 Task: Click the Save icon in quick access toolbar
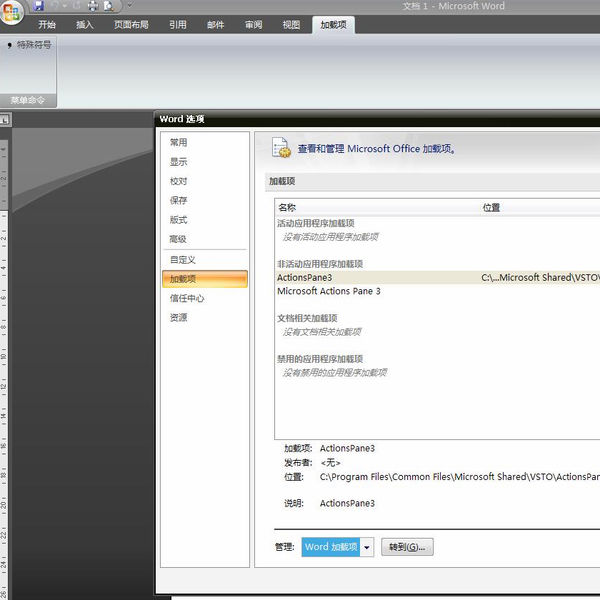[x=38, y=5]
